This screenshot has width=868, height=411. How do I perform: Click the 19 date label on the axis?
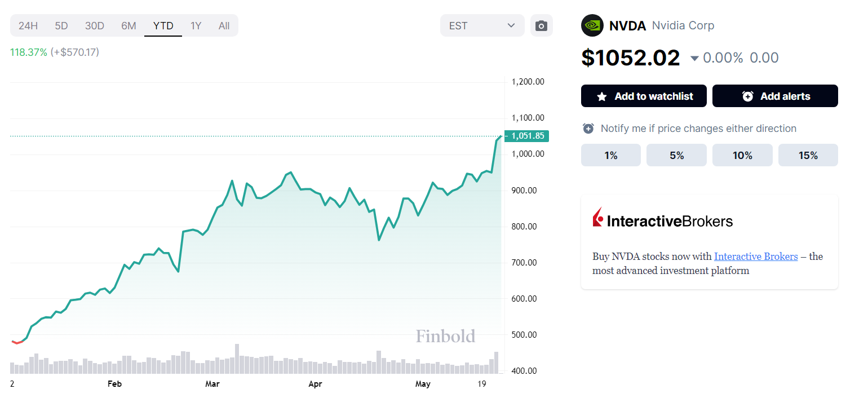(x=481, y=384)
